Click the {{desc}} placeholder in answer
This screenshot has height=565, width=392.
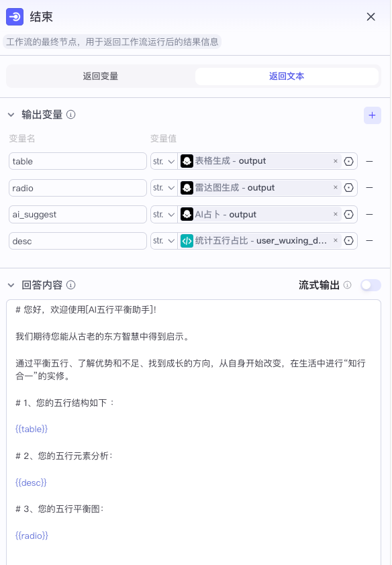(31, 482)
